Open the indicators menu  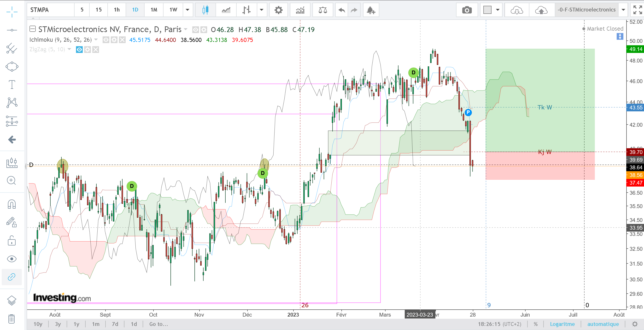(300, 10)
